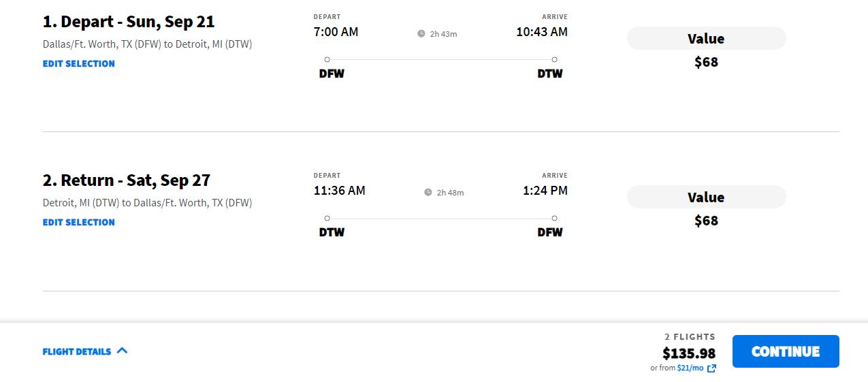Collapse the FLIGHT DETAILS chevron
868x382 pixels.
coord(122,351)
